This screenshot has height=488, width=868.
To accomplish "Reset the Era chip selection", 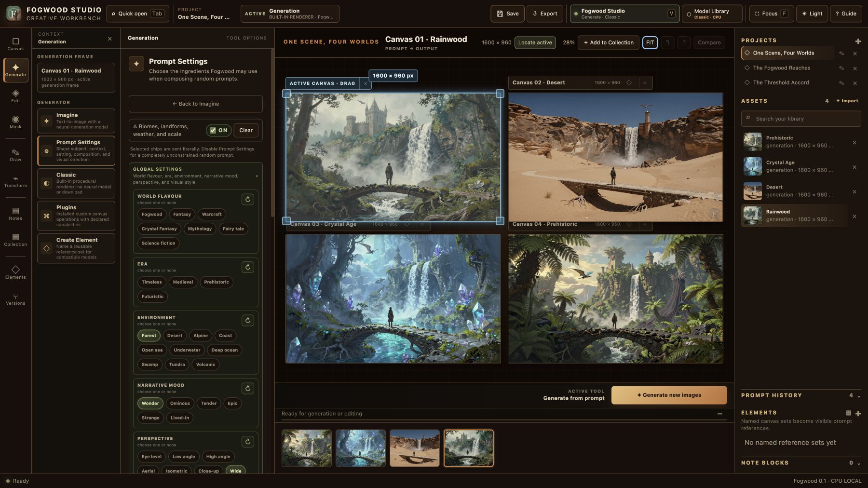I will [248, 267].
